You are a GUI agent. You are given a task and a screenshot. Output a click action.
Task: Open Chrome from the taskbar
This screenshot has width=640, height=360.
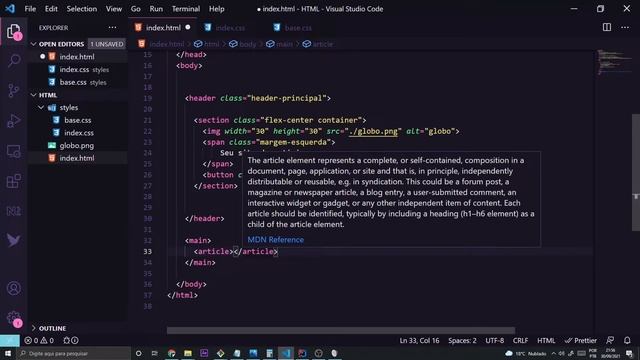point(171,353)
